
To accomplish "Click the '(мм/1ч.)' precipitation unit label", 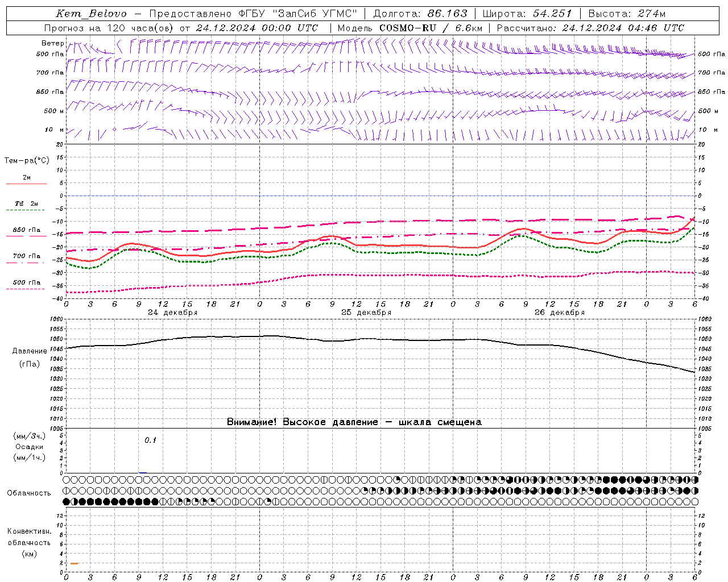I will (30, 458).
